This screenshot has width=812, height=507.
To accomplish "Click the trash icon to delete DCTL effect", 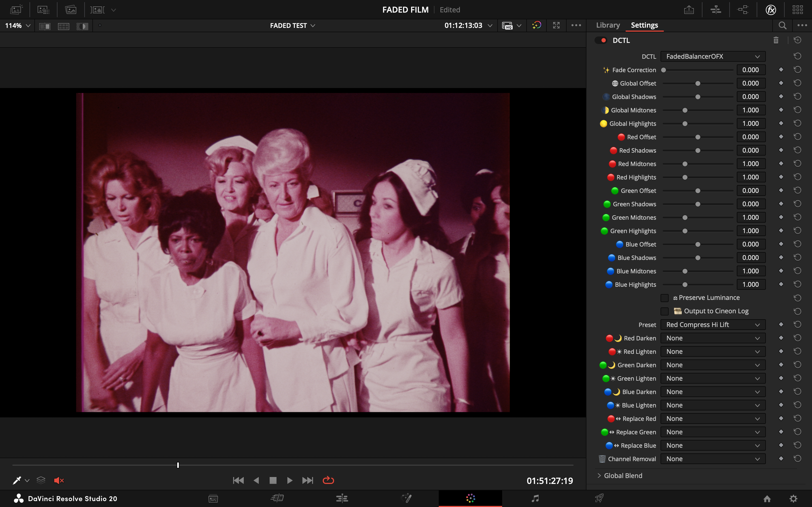I will click(x=776, y=40).
